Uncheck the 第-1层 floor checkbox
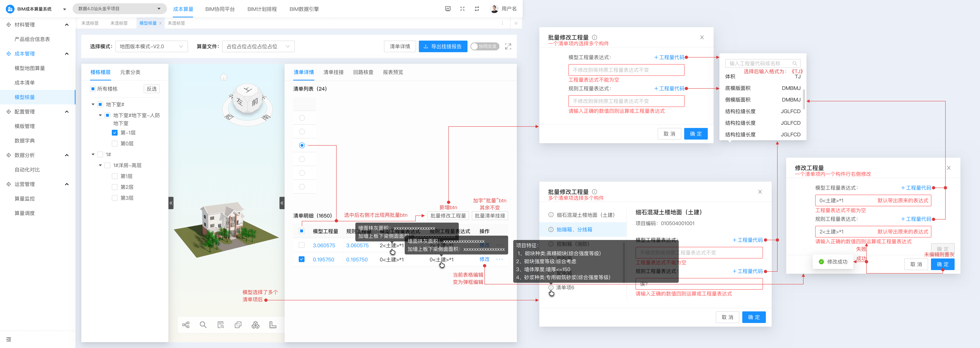Screen dimensions: 980x348 click(115, 133)
